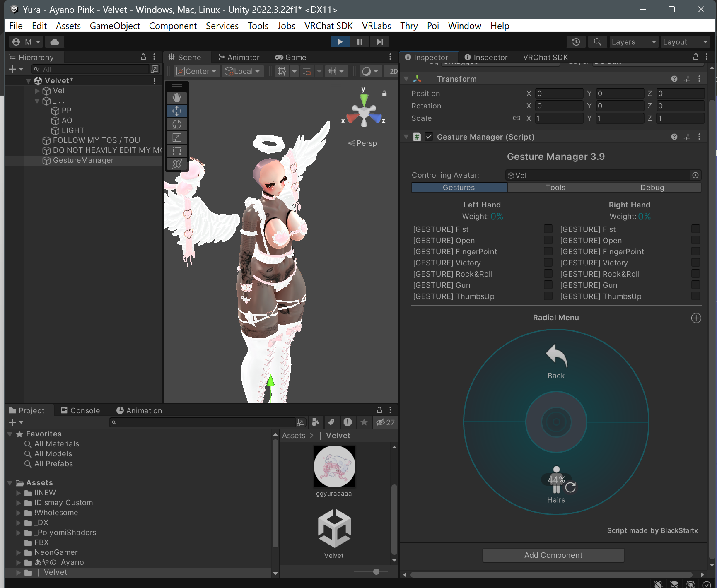Toggle hidden packages count icon

point(385,422)
